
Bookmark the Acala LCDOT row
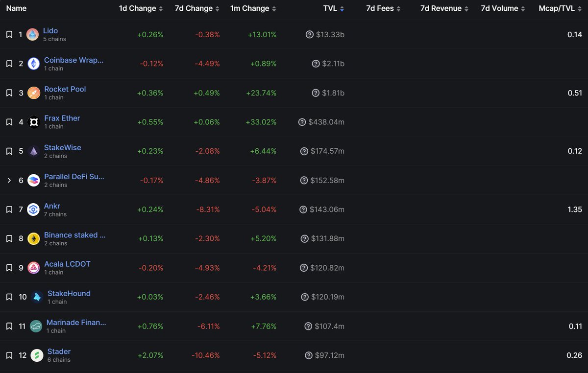point(9,268)
